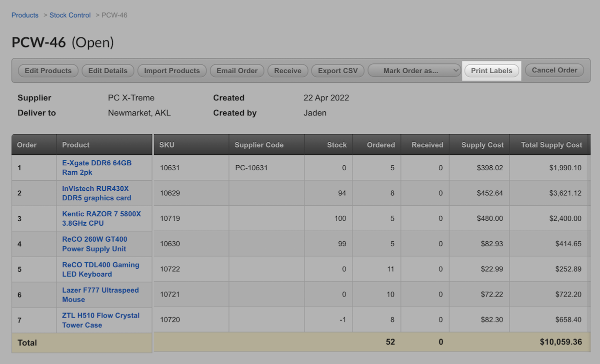Image resolution: width=600 pixels, height=364 pixels.
Task: Expand the 'Mark Order as...' dropdown
Action: [x=414, y=70]
